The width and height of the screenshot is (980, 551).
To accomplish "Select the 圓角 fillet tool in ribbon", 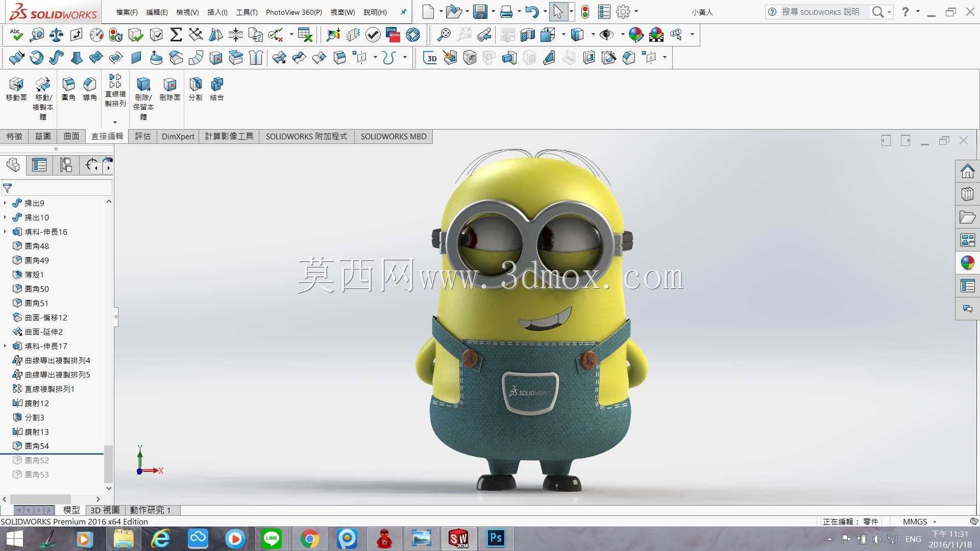I will pyautogui.click(x=68, y=89).
